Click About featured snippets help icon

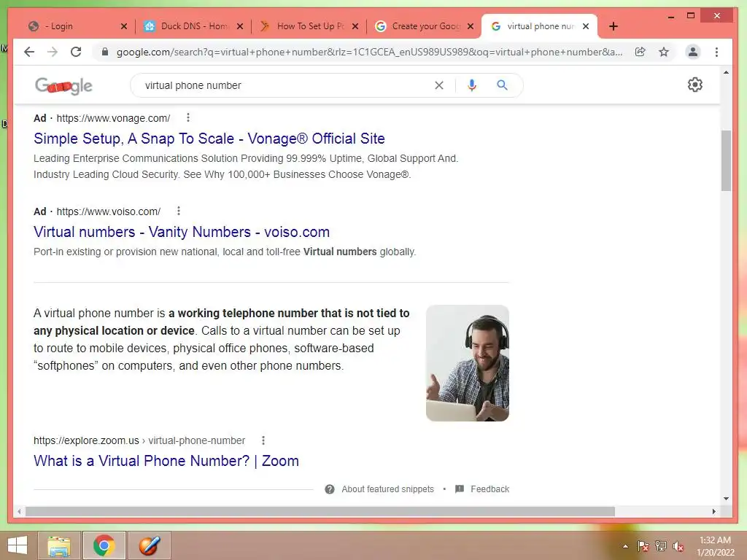pyautogui.click(x=330, y=489)
